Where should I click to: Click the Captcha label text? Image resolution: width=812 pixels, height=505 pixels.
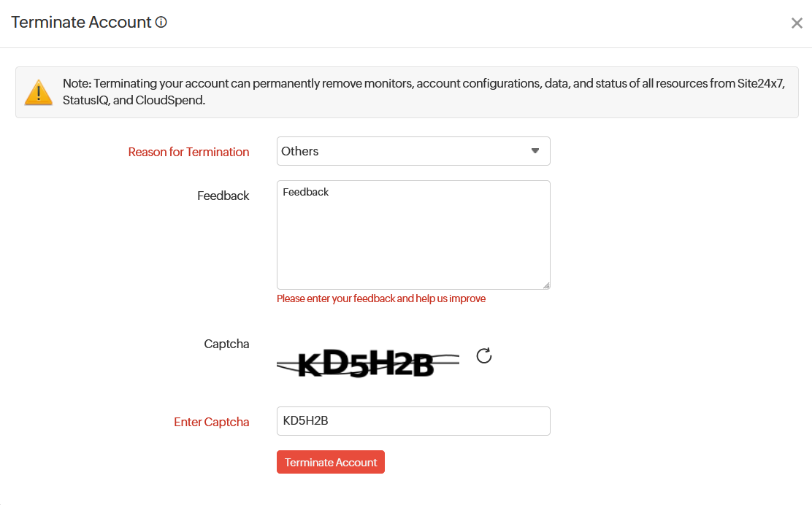pos(226,344)
